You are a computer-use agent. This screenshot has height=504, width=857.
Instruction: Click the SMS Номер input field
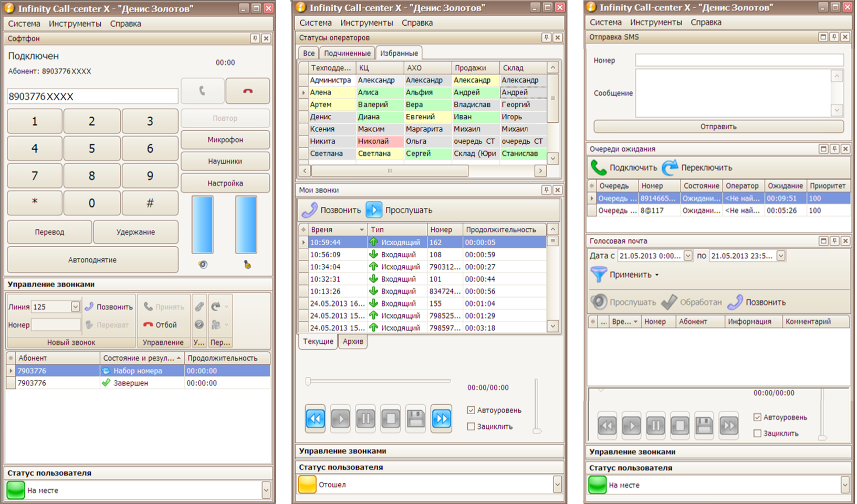point(739,60)
